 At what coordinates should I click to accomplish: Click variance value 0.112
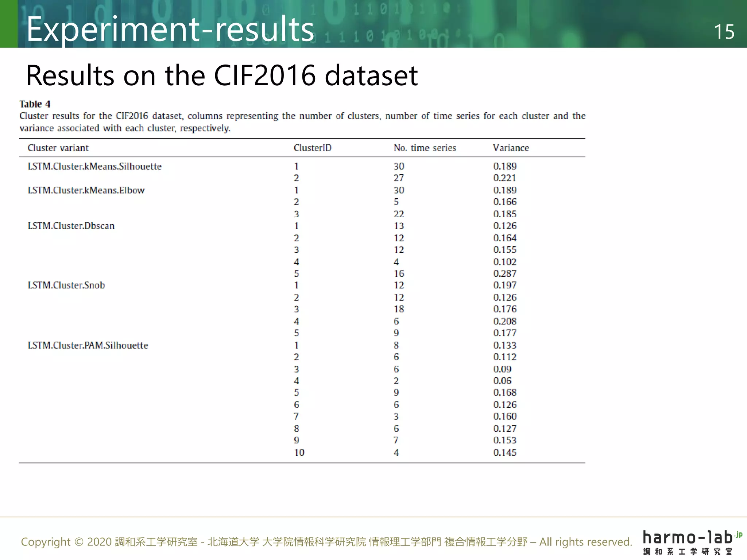point(505,357)
